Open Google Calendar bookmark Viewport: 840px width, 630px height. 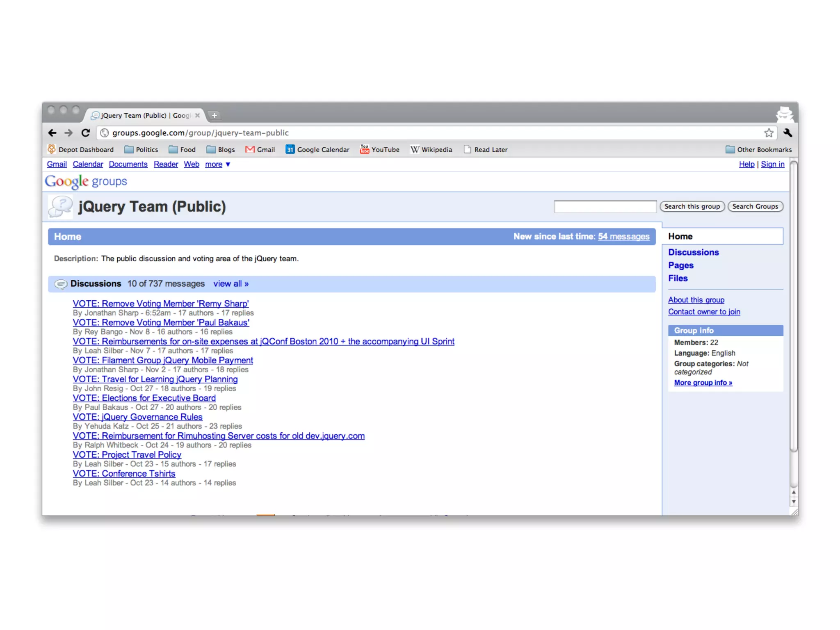point(317,150)
